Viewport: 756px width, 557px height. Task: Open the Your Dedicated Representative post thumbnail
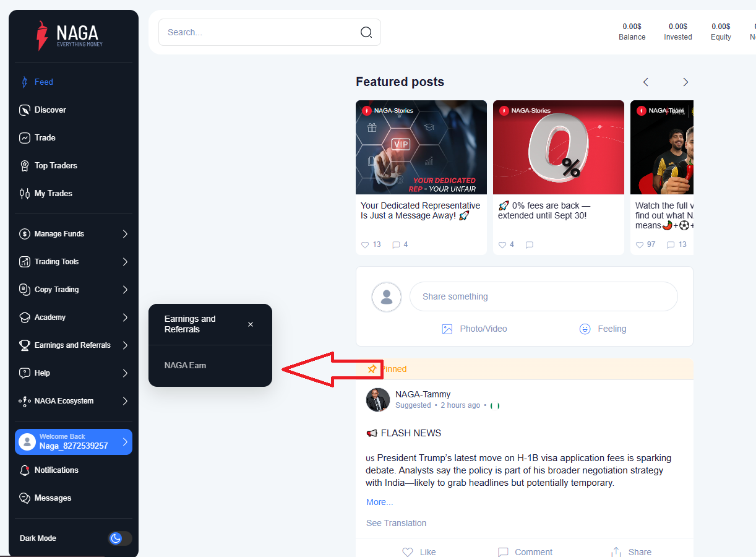(x=421, y=147)
